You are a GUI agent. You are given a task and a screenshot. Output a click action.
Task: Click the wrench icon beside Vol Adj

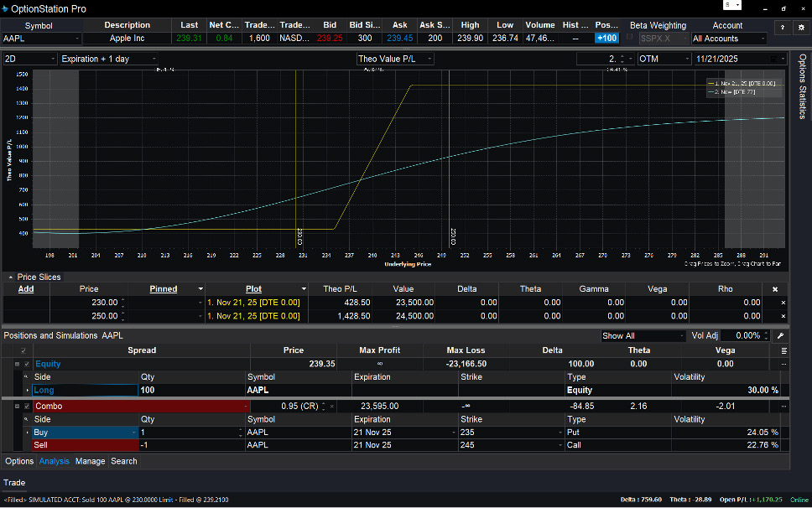pyautogui.click(x=781, y=335)
